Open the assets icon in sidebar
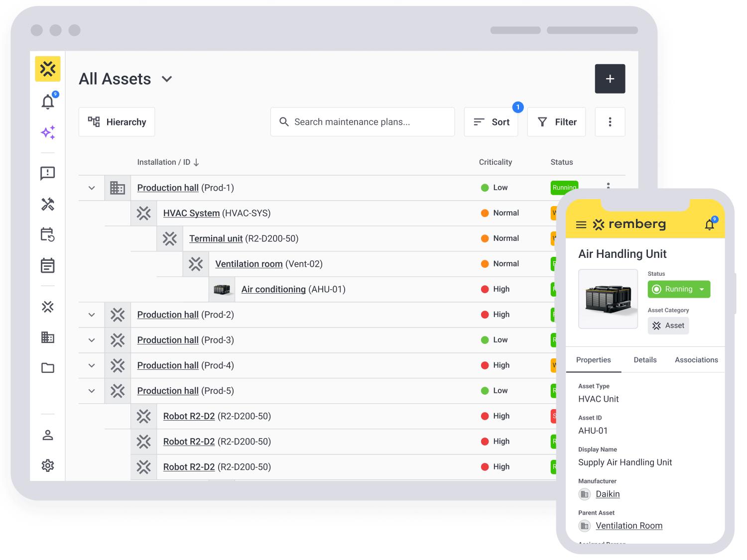 pos(48,307)
